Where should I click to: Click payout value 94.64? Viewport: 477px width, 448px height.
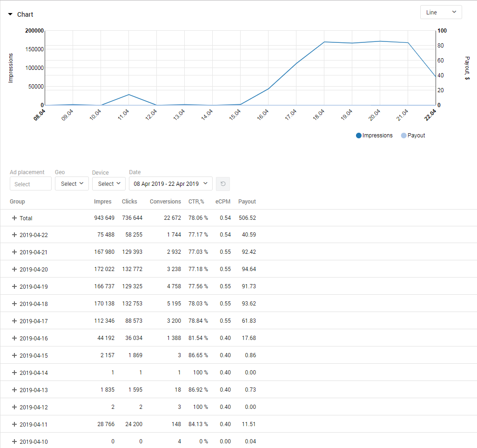[249, 269]
